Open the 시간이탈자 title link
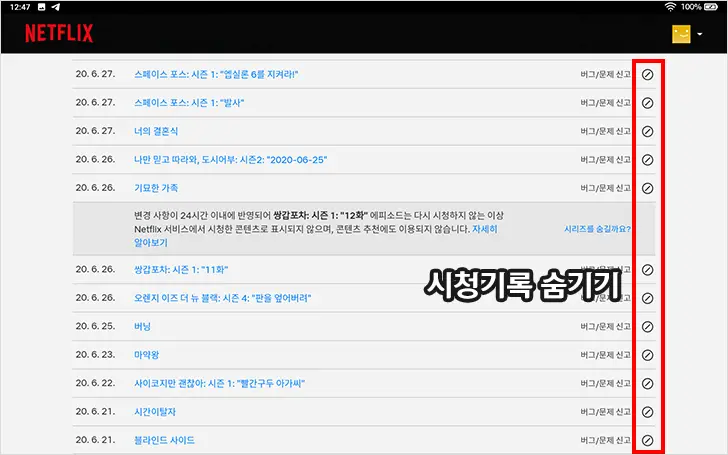 pyautogui.click(x=155, y=411)
